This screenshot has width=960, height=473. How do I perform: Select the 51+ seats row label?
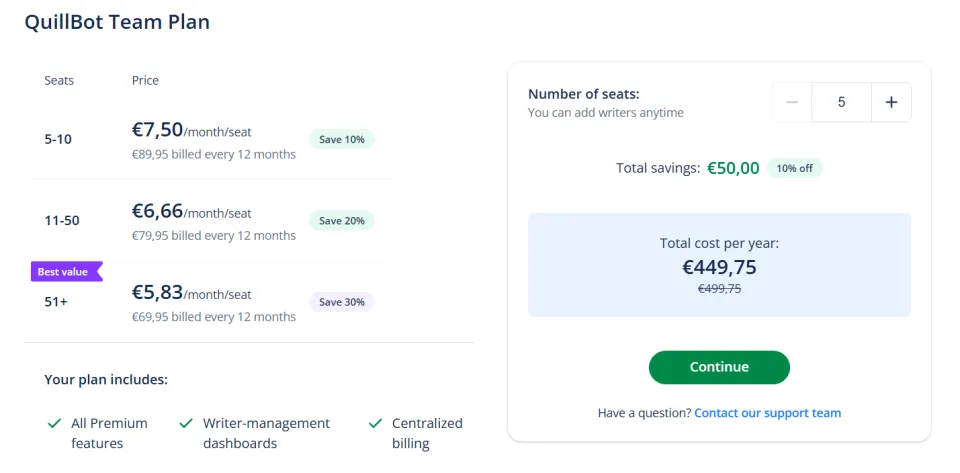[x=56, y=302]
